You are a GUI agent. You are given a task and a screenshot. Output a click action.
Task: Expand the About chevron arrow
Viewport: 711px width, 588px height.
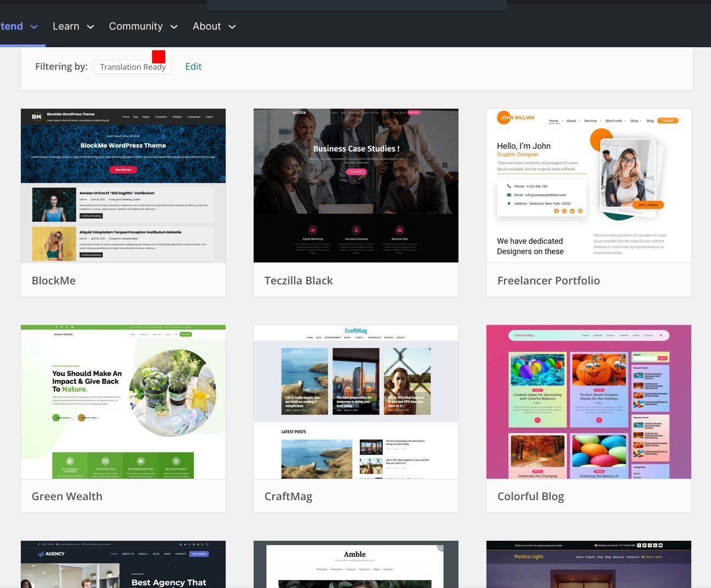coord(232,27)
